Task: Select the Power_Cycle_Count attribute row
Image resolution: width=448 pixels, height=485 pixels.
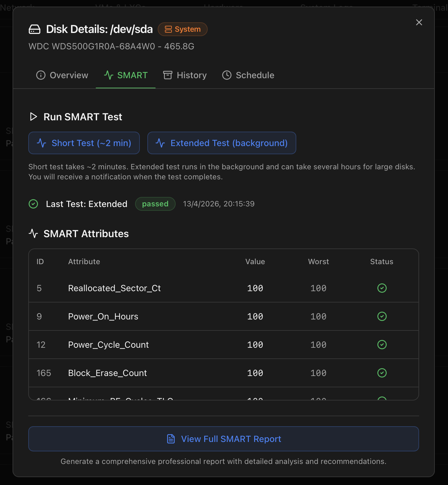Action: point(224,345)
